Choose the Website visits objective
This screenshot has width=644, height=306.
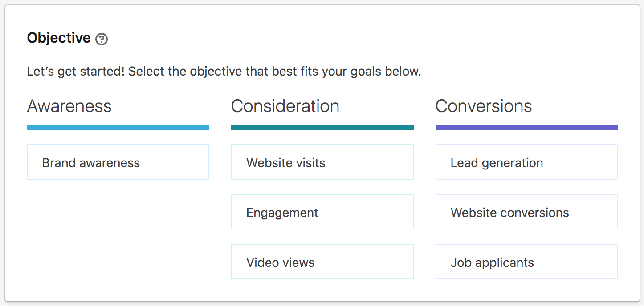tap(322, 162)
